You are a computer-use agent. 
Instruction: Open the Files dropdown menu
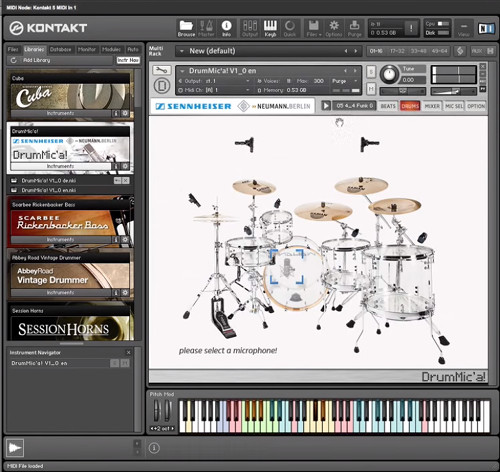pyautogui.click(x=314, y=28)
